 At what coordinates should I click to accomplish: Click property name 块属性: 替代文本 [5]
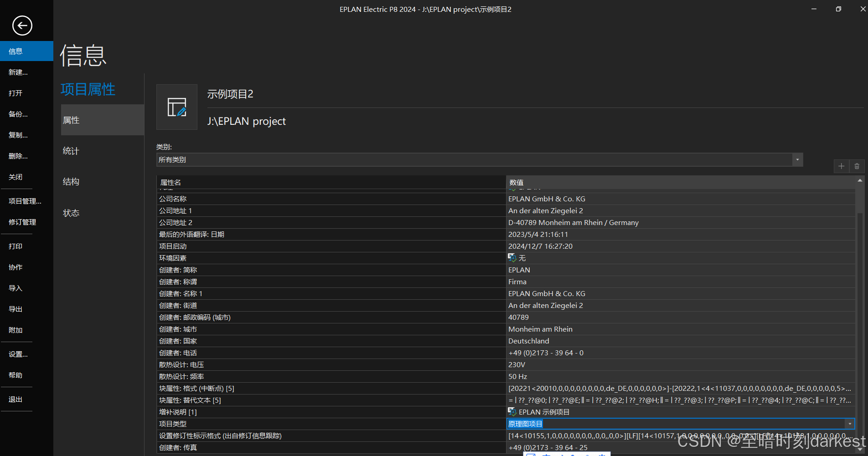click(331, 400)
